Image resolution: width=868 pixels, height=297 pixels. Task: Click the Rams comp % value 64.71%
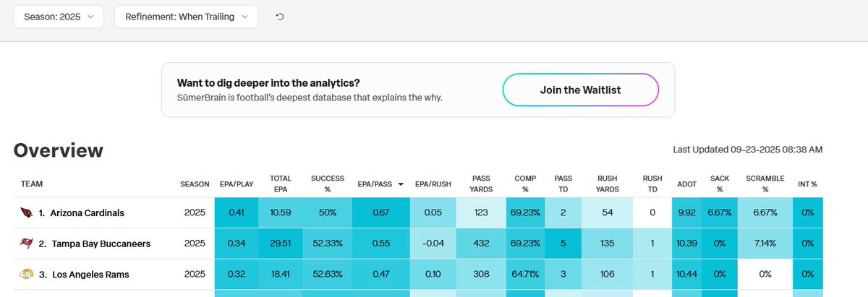[x=525, y=275]
